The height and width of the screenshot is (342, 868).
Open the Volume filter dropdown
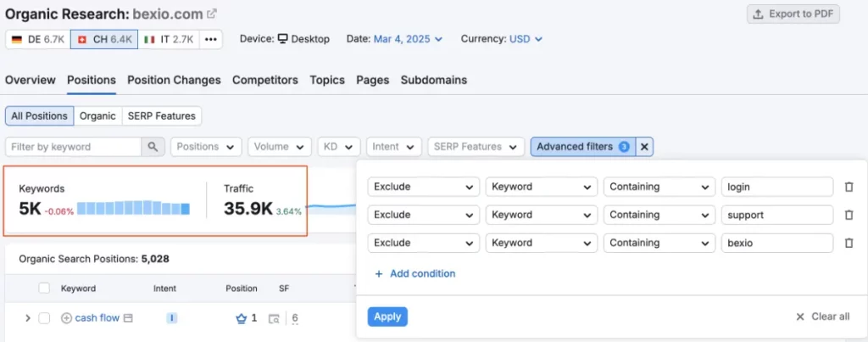[x=279, y=147]
